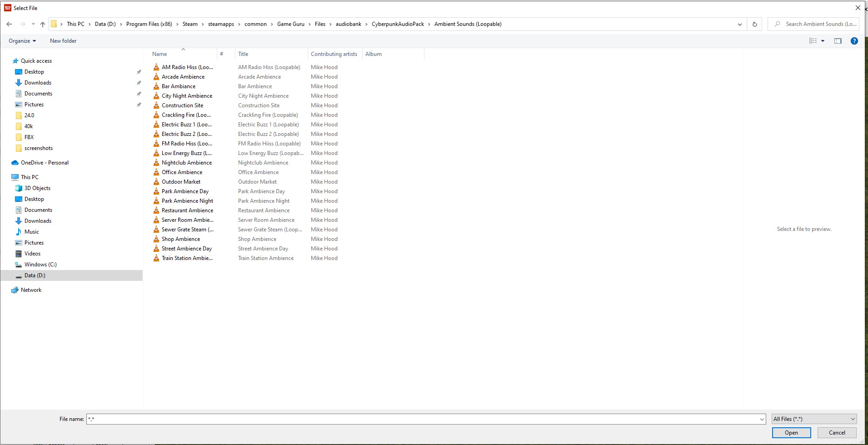Open the view options dropdown arrow

(x=823, y=41)
